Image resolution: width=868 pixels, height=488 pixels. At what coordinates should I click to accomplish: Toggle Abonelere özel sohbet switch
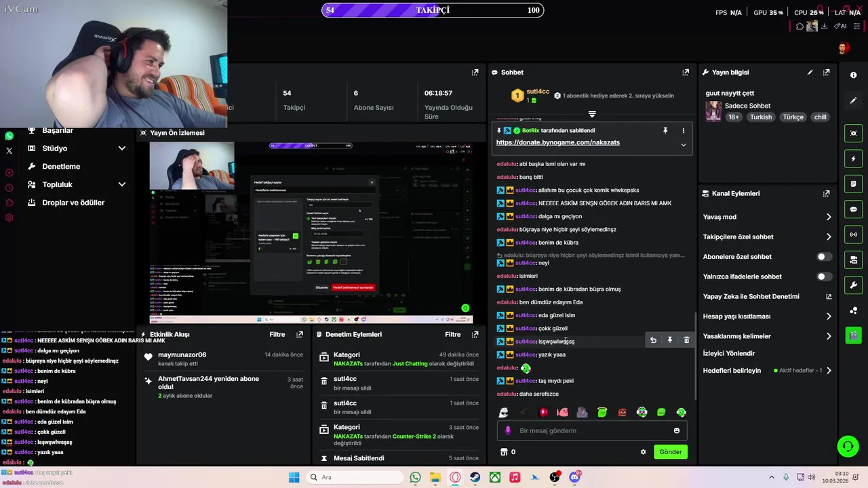824,257
